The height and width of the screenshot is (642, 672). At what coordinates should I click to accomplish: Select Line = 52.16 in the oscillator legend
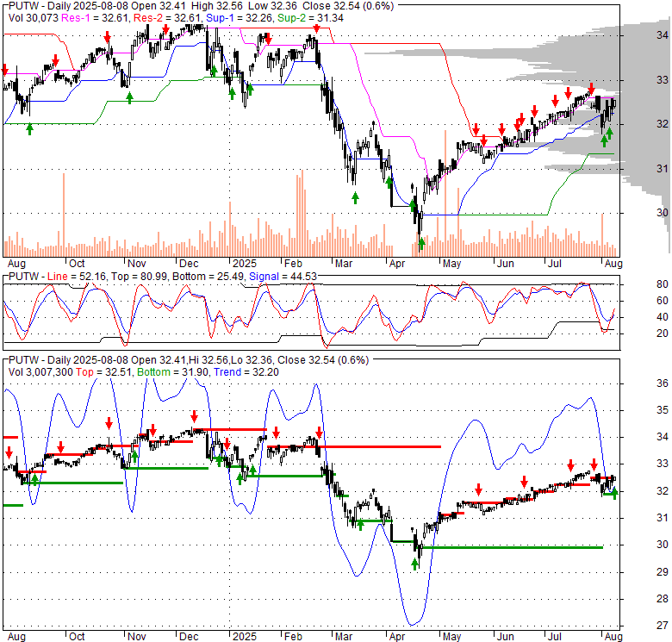78,277
